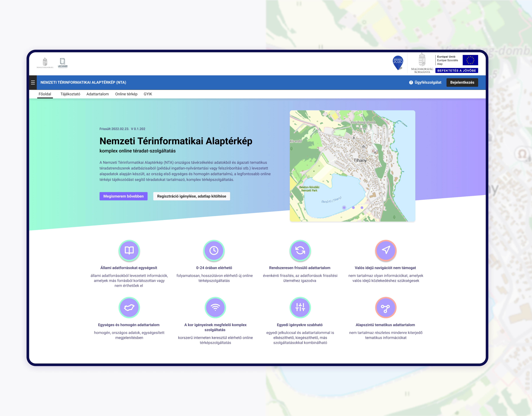Click the open book icon

coord(129,250)
